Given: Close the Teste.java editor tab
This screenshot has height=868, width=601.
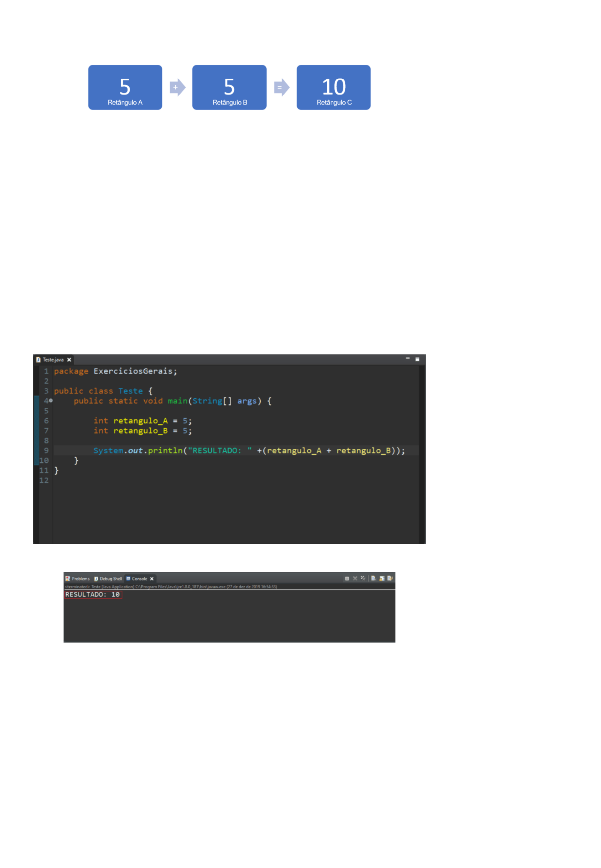Looking at the screenshot, I should (x=69, y=360).
